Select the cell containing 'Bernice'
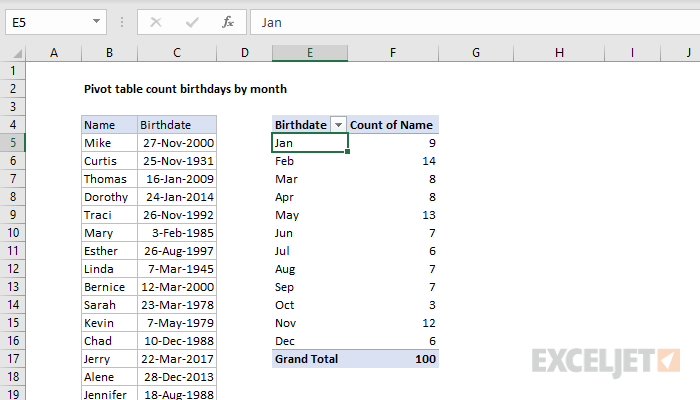700x400 pixels. [x=109, y=287]
